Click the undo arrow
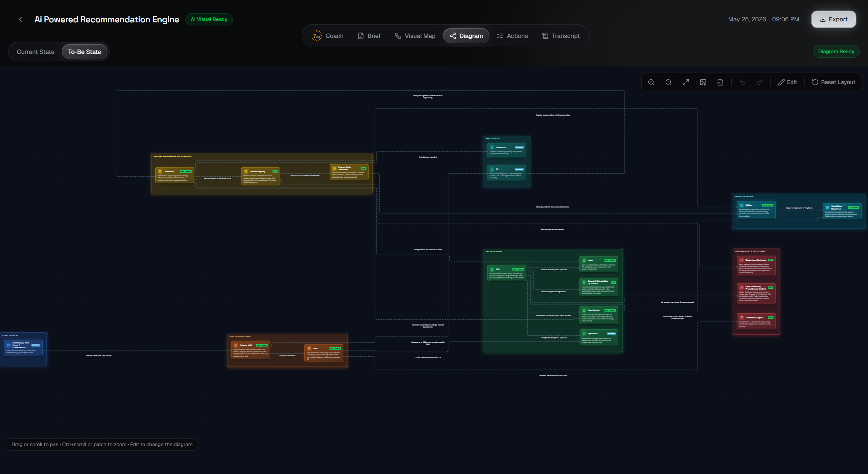 [742, 82]
